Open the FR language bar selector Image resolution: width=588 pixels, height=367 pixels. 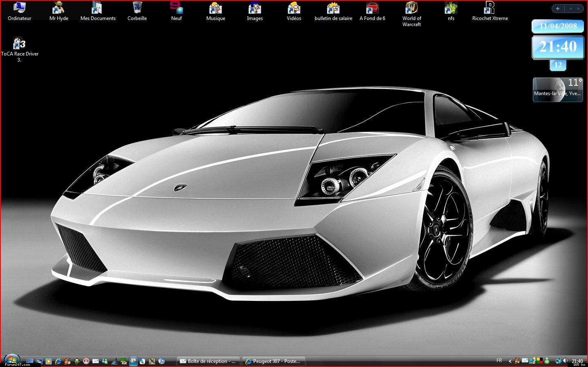click(499, 360)
